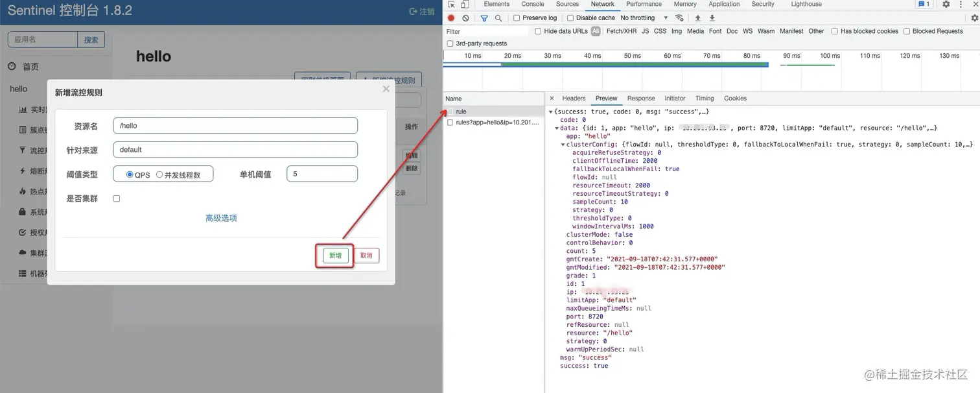This screenshot has height=393, width=980.
Task: Collapse the root response object triangle
Action: 551,112
